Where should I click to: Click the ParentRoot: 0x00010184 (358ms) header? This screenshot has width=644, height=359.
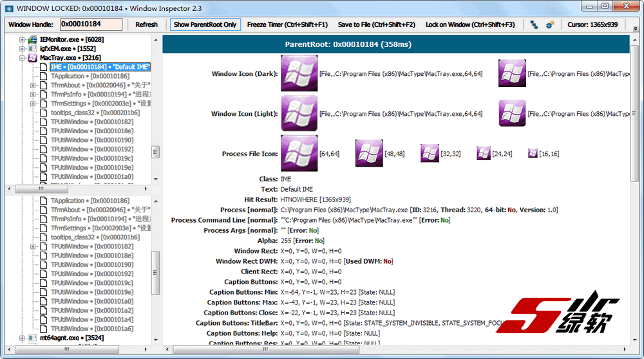[x=348, y=44]
